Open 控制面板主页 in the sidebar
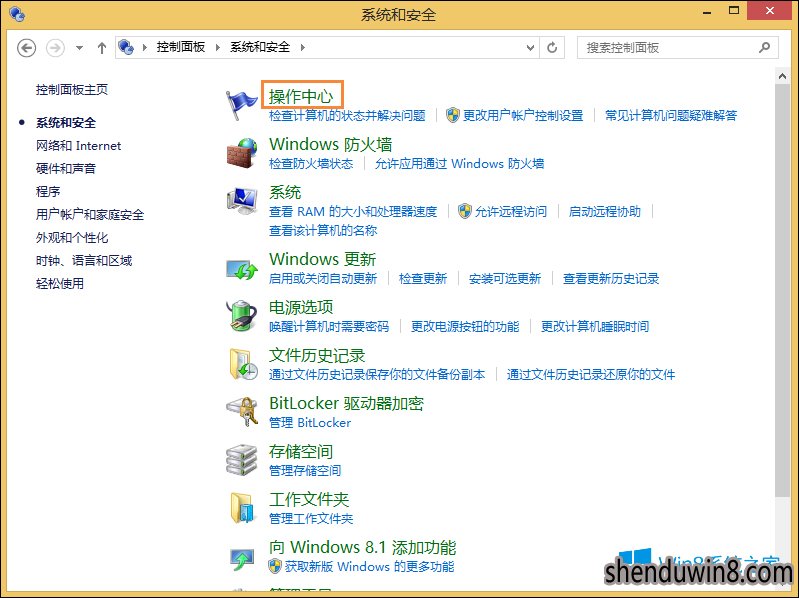 tap(72, 90)
